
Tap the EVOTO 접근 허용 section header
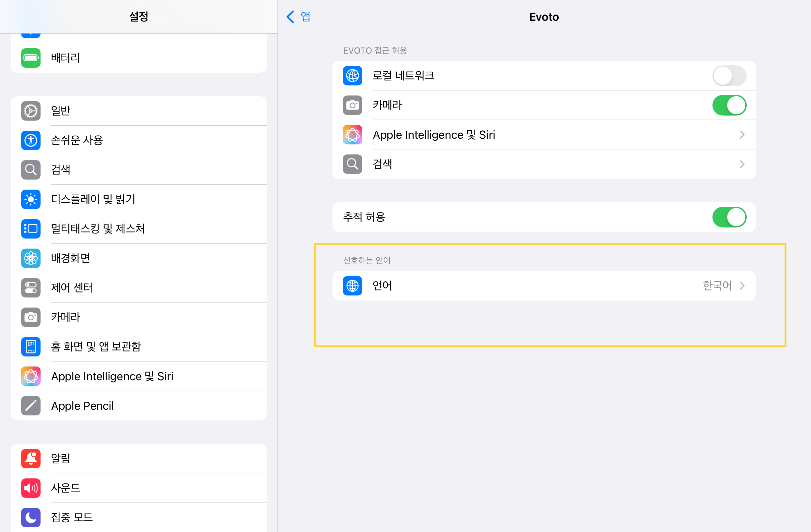[375, 51]
